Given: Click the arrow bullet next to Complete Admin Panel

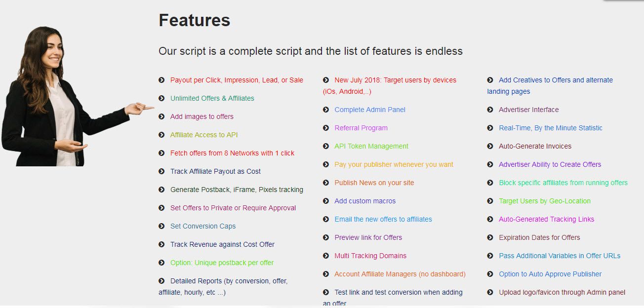Looking at the screenshot, I should (x=326, y=110).
